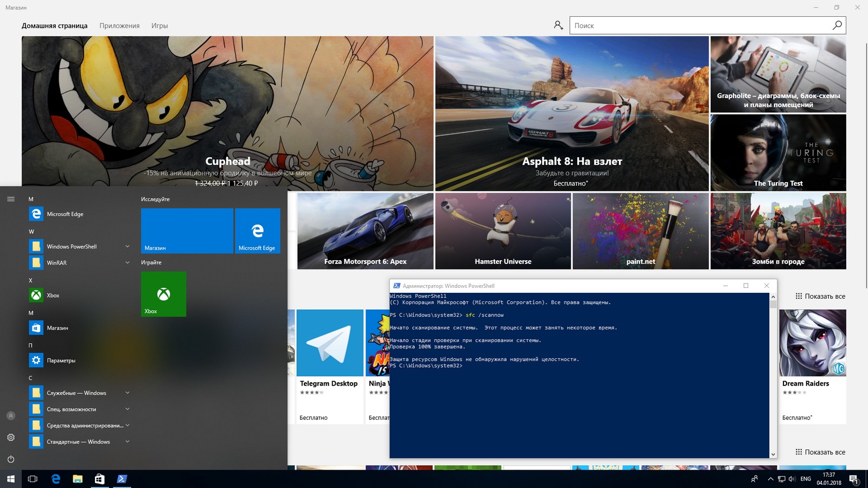Expand Спец. возможности folder
Viewport: 868px width, 488px height.
tap(127, 409)
